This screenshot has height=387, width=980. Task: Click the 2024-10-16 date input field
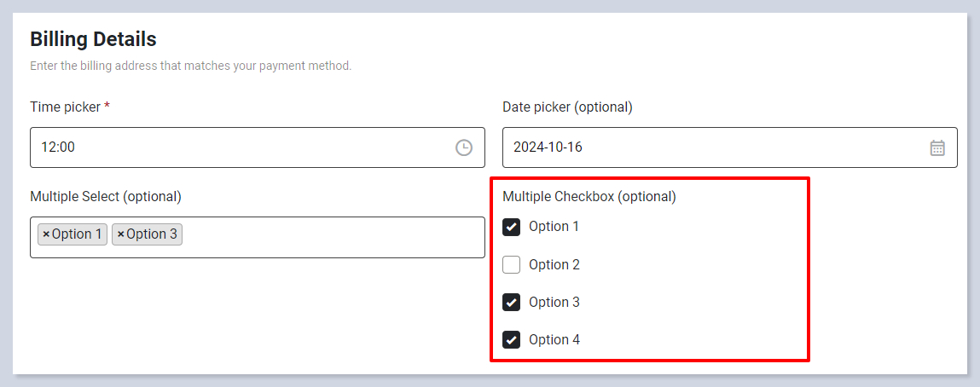(708, 147)
